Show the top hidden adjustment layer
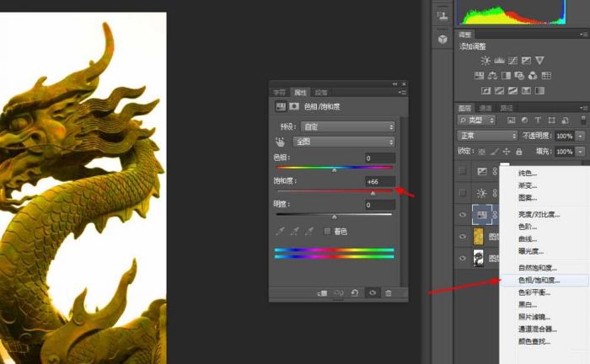 [x=464, y=171]
